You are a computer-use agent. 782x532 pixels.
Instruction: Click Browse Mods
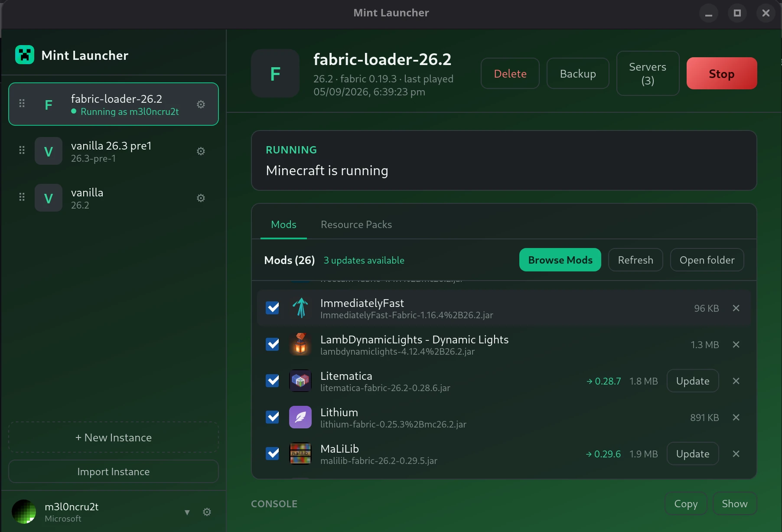tap(560, 260)
